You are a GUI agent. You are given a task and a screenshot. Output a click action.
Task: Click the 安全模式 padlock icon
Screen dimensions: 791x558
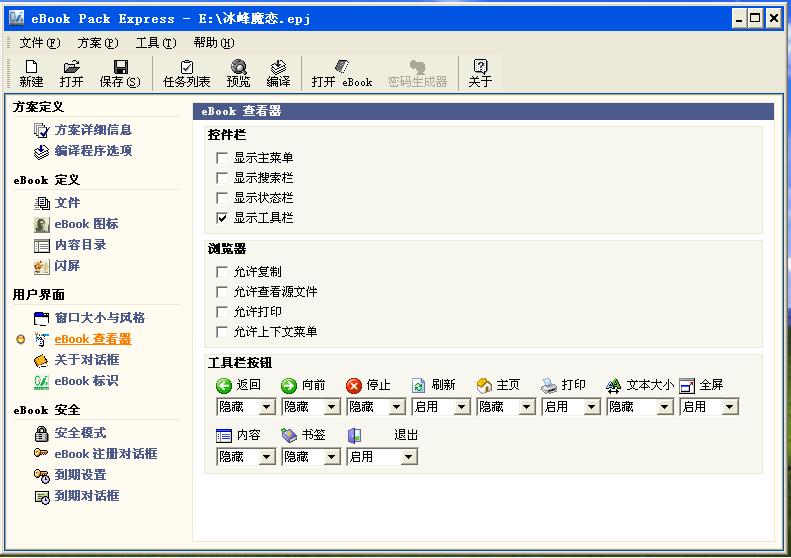click(41, 433)
